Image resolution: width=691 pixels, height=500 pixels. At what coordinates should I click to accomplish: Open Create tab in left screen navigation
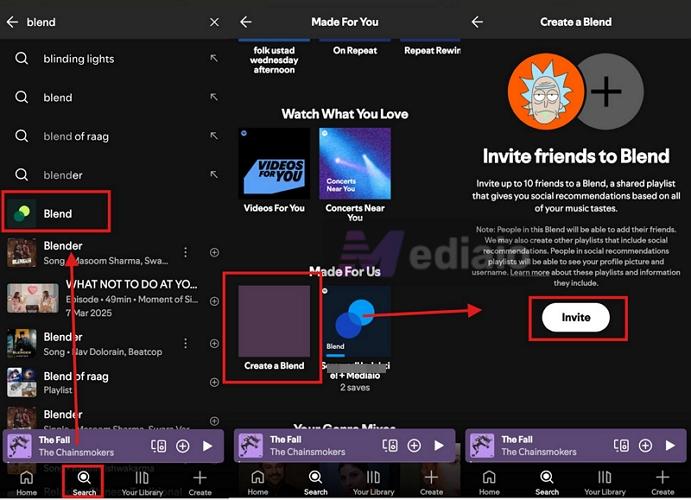(x=200, y=482)
